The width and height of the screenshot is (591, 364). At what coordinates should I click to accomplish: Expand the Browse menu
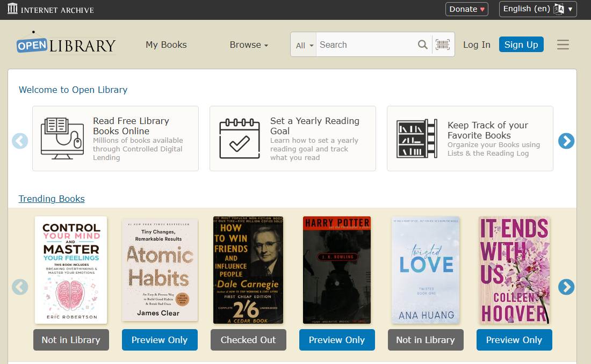point(248,45)
